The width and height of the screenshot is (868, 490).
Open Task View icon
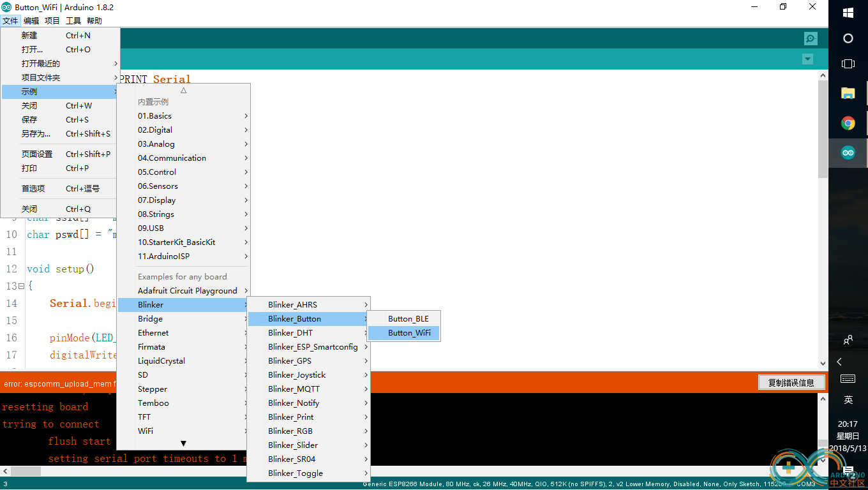pos(848,64)
